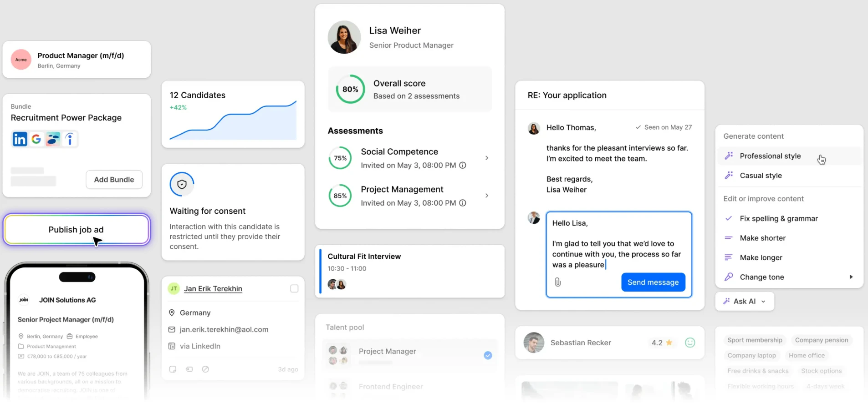
Task: Toggle the Project Manager talent pool checkmark
Action: click(488, 355)
